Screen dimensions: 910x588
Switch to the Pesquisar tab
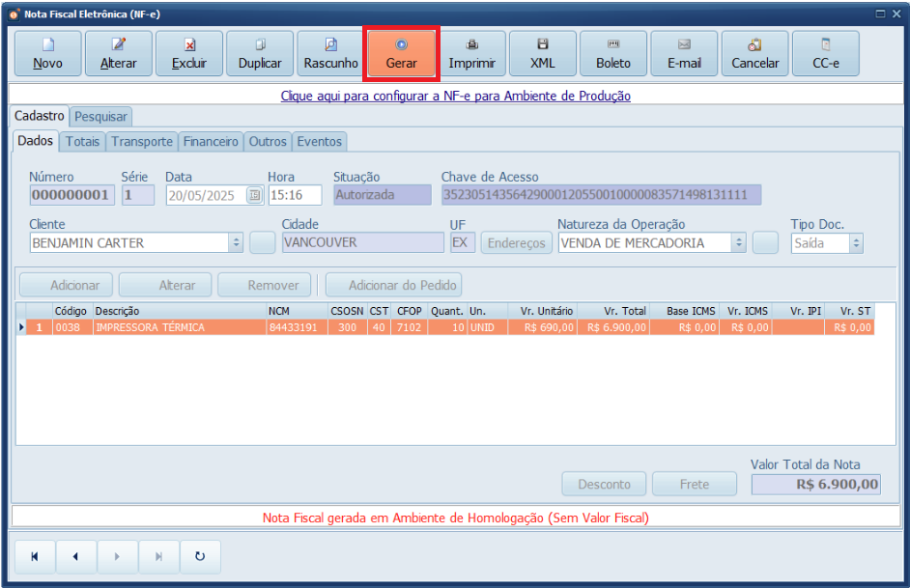click(101, 117)
